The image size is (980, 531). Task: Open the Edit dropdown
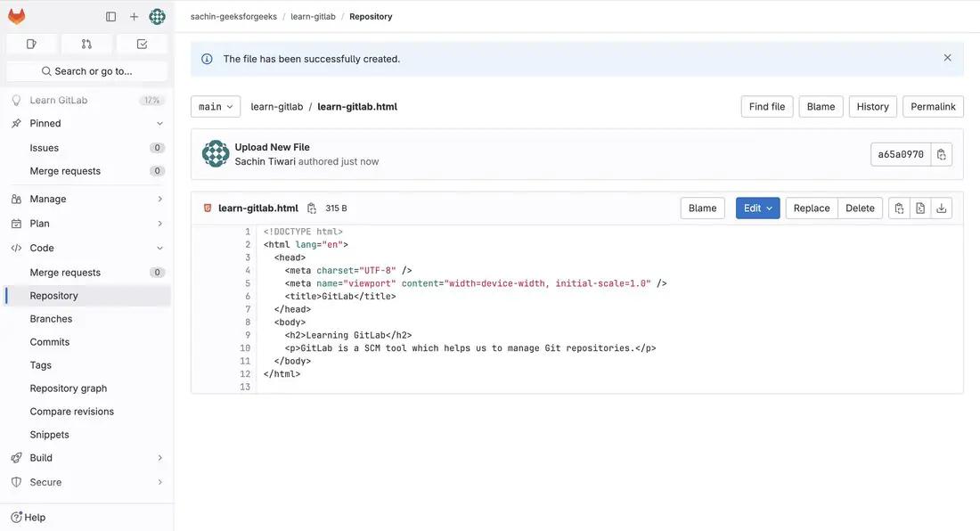(x=757, y=208)
